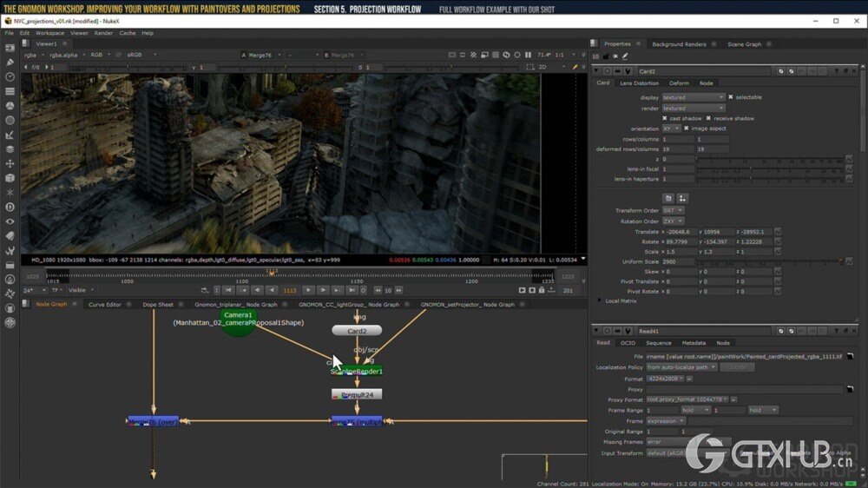This screenshot has height=488, width=868.
Task: Open the Workspace menu
Action: point(49,33)
